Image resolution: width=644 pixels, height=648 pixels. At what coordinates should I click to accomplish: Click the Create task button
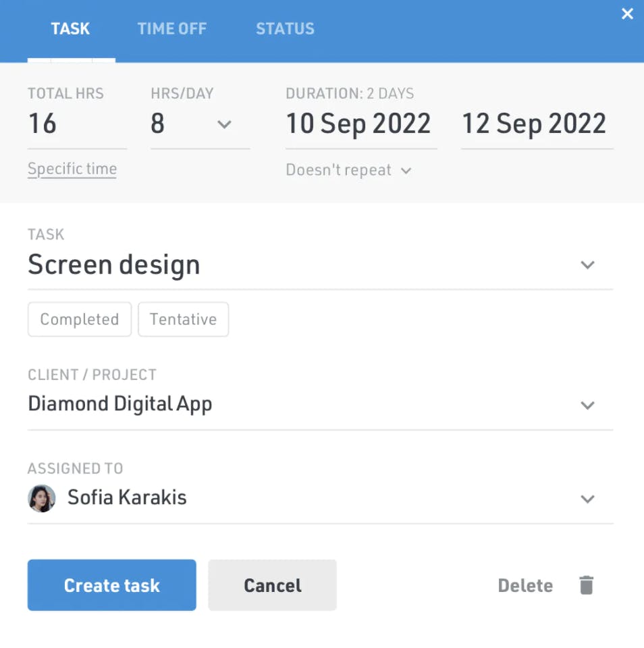click(x=111, y=585)
